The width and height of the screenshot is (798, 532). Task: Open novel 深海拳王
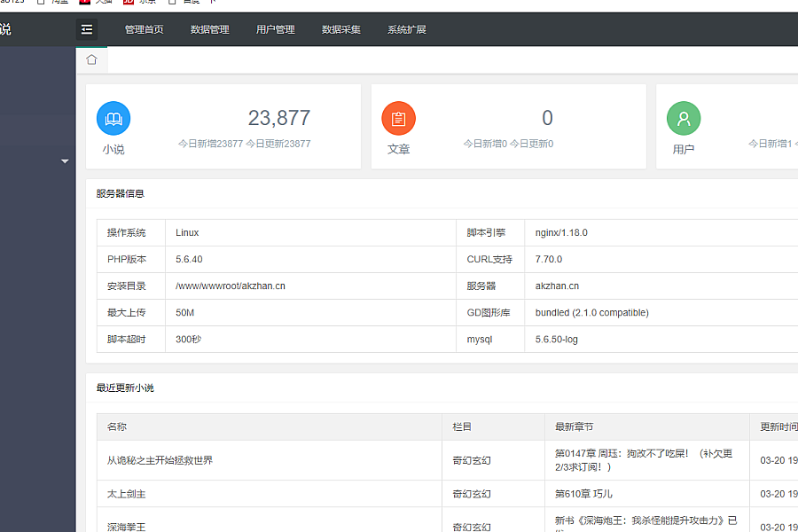[126, 527]
